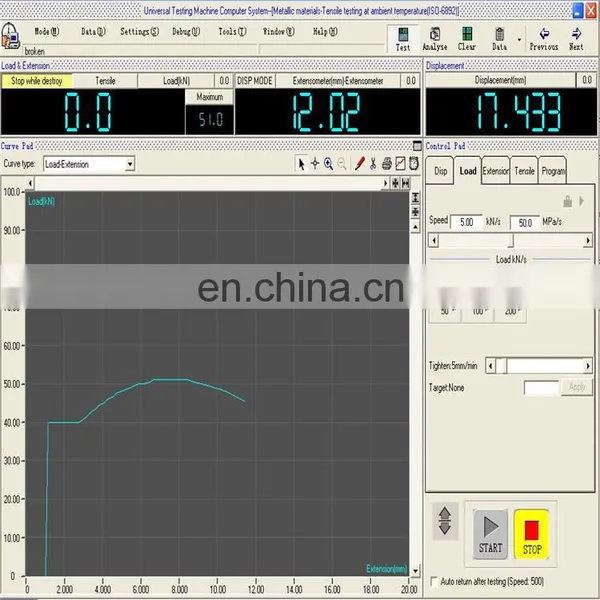Select the arrow pointer tool
The image size is (600, 600).
[x=302, y=164]
